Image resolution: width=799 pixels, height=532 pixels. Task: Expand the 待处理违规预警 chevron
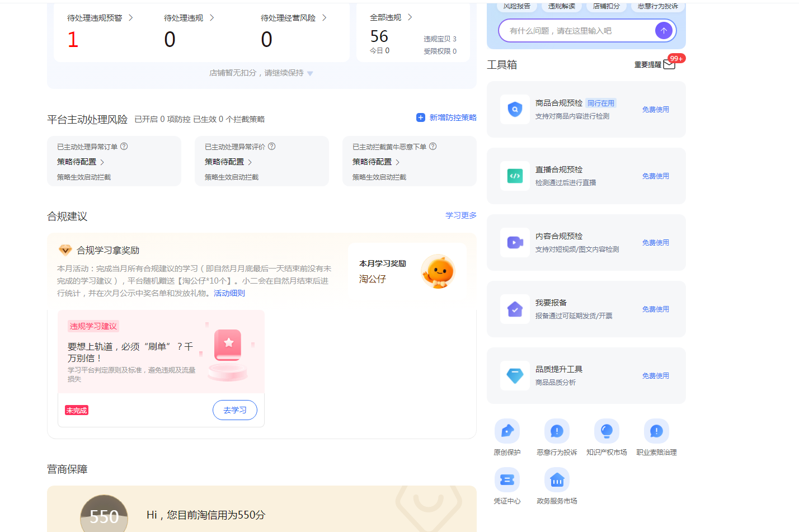click(x=130, y=18)
